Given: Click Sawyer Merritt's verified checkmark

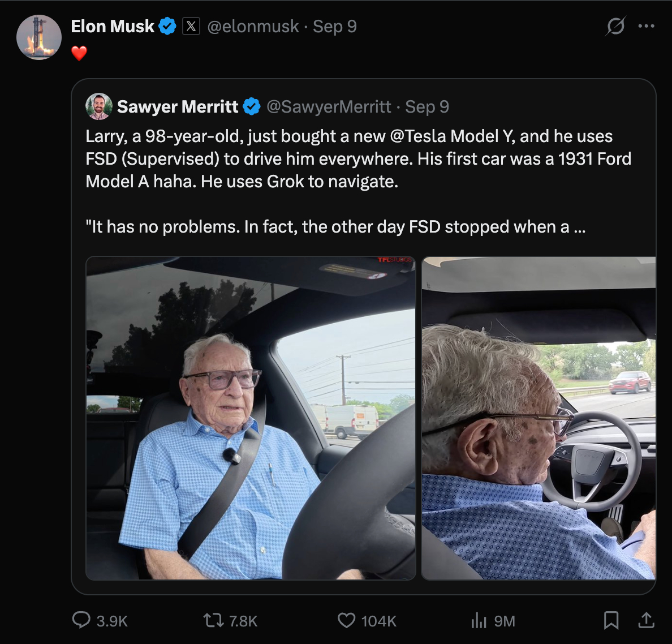Looking at the screenshot, I should coord(252,107).
